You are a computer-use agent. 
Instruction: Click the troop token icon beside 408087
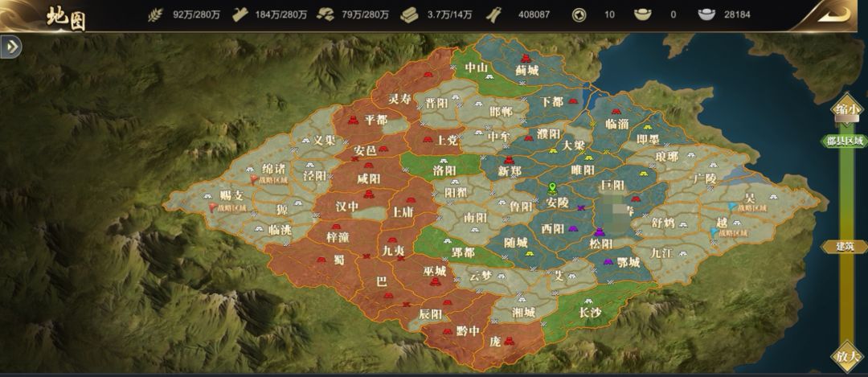click(x=493, y=15)
